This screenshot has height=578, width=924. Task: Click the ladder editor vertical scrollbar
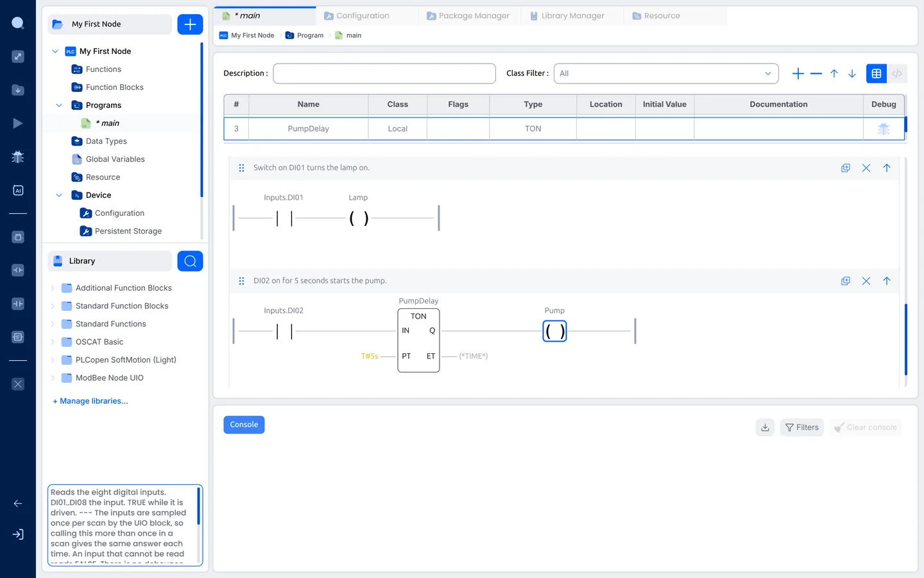[x=906, y=339]
